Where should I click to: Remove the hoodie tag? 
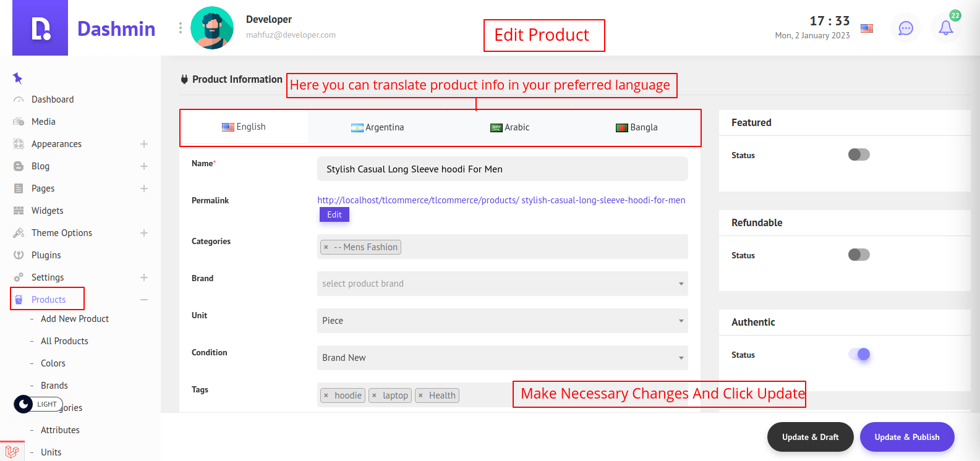click(x=326, y=395)
